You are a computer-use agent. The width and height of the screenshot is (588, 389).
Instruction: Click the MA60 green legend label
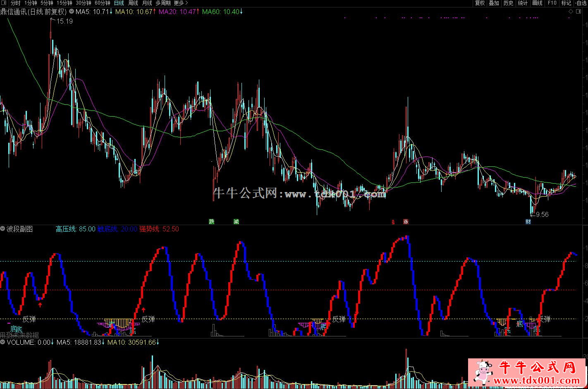[x=220, y=12]
